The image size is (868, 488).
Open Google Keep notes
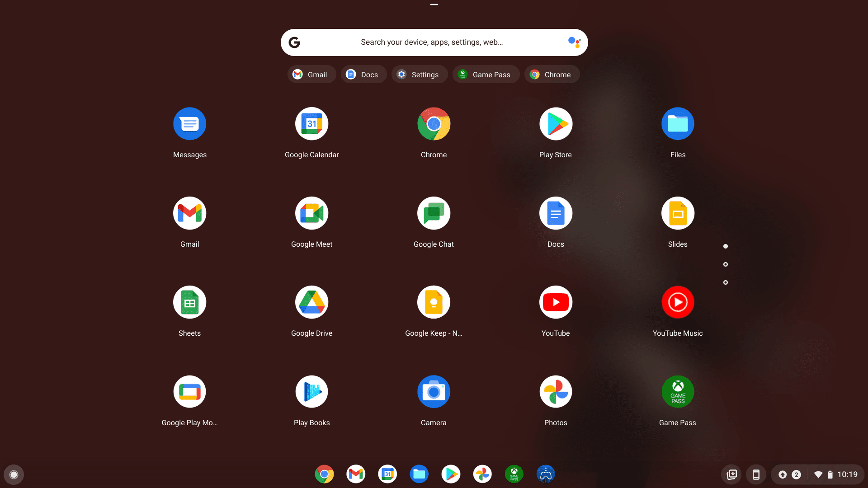tap(434, 302)
